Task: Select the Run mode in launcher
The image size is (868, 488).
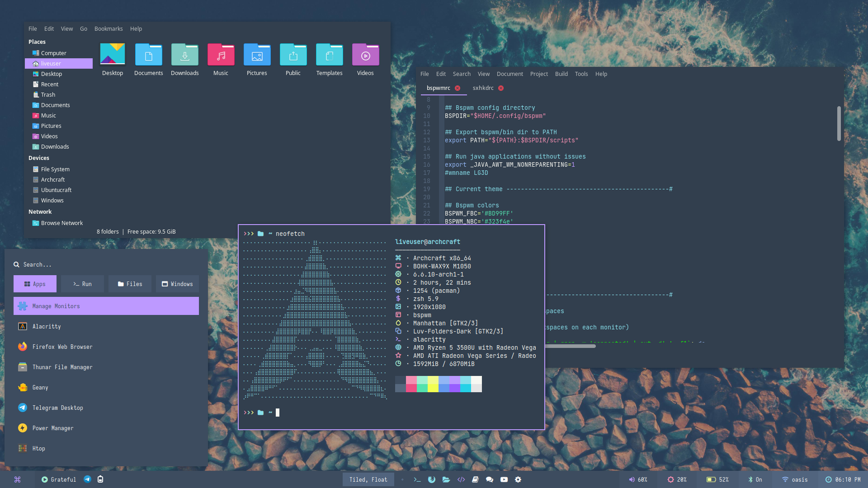Action: (x=82, y=284)
